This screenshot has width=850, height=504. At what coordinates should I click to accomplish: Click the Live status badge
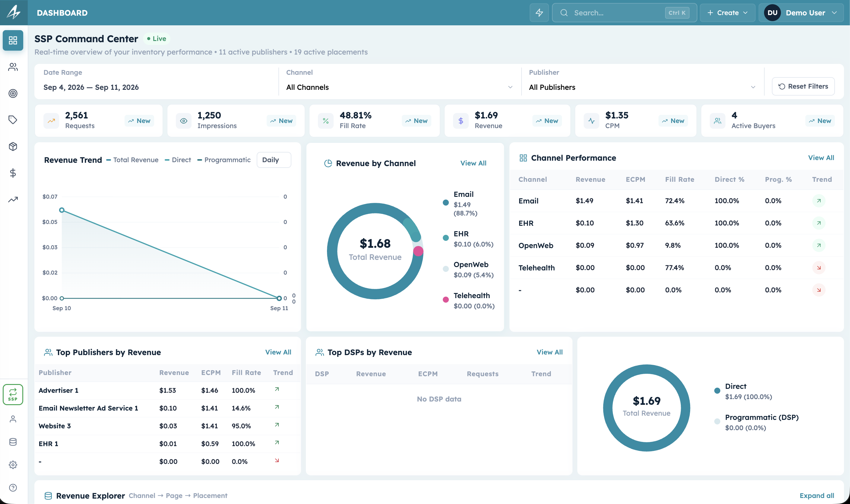[x=157, y=39]
